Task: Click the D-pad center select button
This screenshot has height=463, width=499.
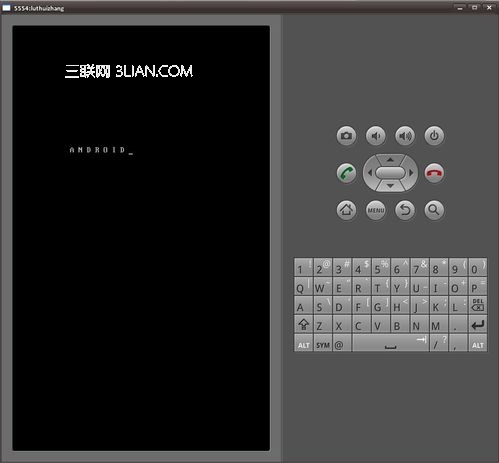Action: pyautogui.click(x=390, y=173)
